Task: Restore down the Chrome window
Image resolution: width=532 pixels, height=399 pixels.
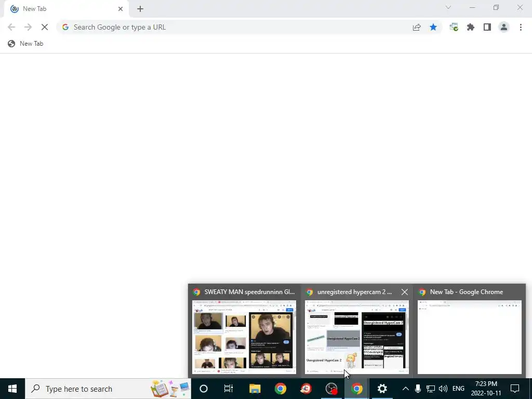Action: 496,7
